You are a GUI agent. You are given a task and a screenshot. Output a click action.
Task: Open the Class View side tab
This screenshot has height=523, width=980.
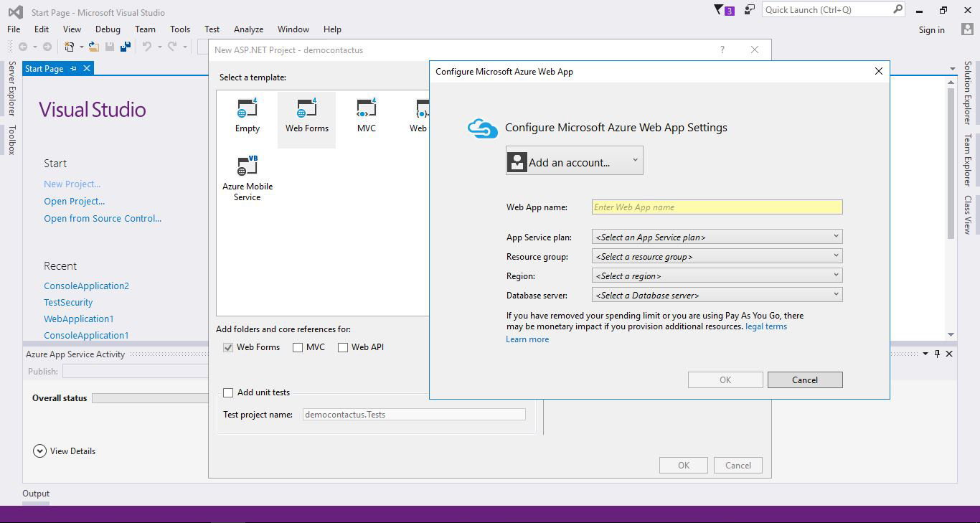pyautogui.click(x=967, y=215)
